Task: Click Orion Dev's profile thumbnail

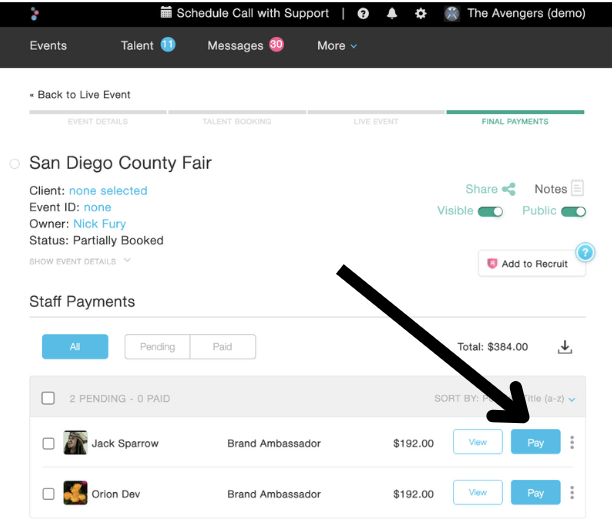Action: pos(75,492)
